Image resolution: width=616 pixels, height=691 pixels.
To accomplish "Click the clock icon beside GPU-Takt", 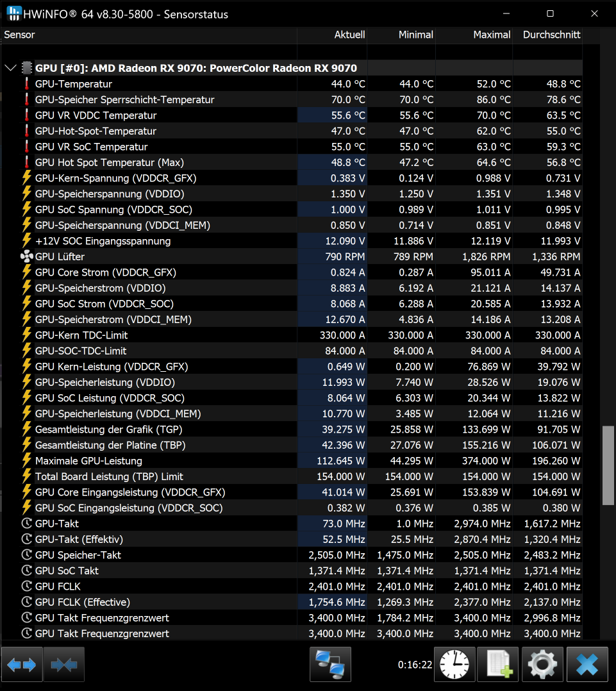I will pos(27,524).
